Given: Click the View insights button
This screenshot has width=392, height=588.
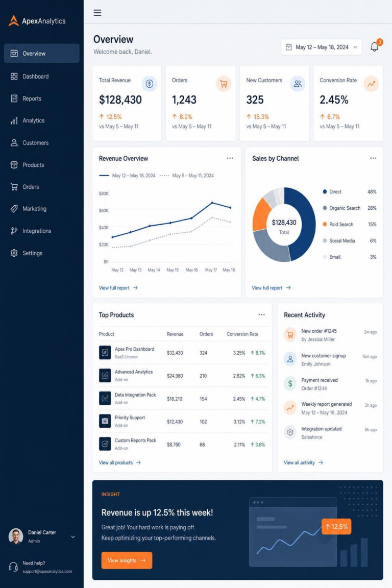Looking at the screenshot, I should (127, 560).
